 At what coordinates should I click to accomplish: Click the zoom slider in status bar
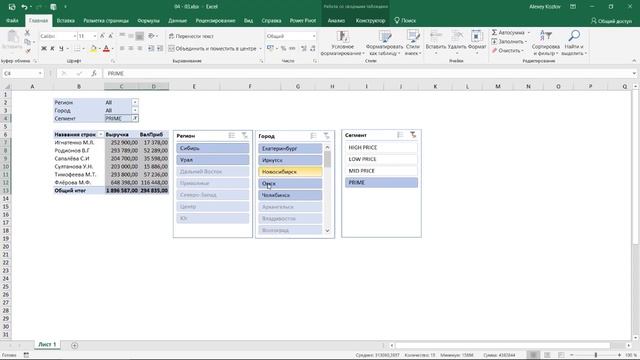(596, 355)
